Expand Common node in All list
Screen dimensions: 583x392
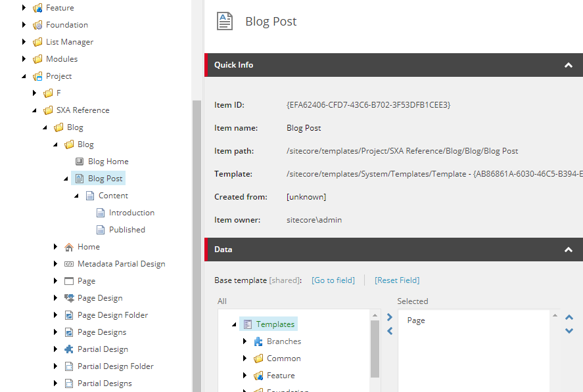pos(245,359)
